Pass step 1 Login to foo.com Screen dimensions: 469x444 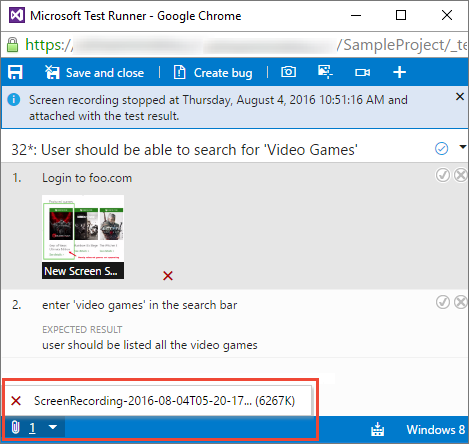[x=443, y=175]
